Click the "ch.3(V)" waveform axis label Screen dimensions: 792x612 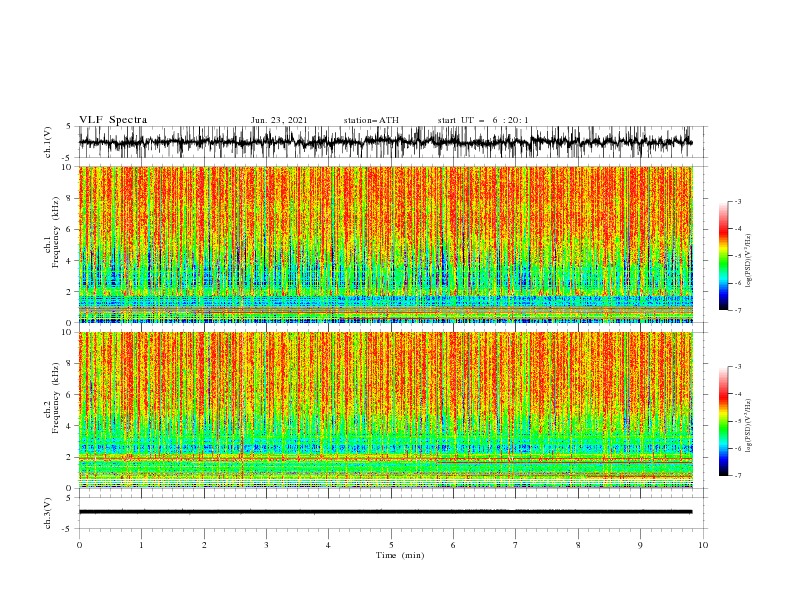pos(48,513)
